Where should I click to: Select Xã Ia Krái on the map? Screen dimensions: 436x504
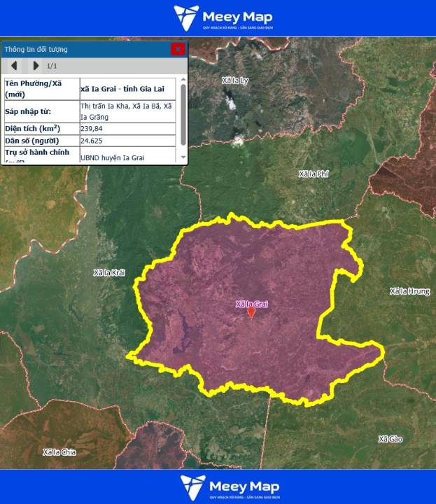point(108,272)
